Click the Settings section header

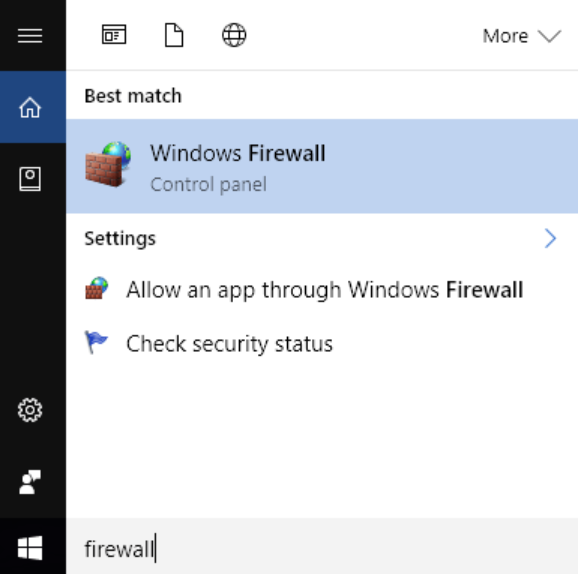click(120, 239)
